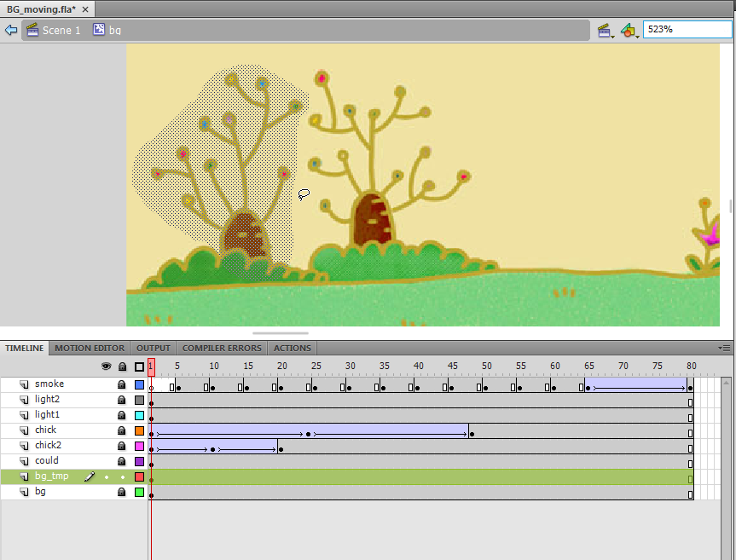Viewport: 736px width, 560px height.
Task: Click the show all layers as outlines icon
Action: (139, 367)
